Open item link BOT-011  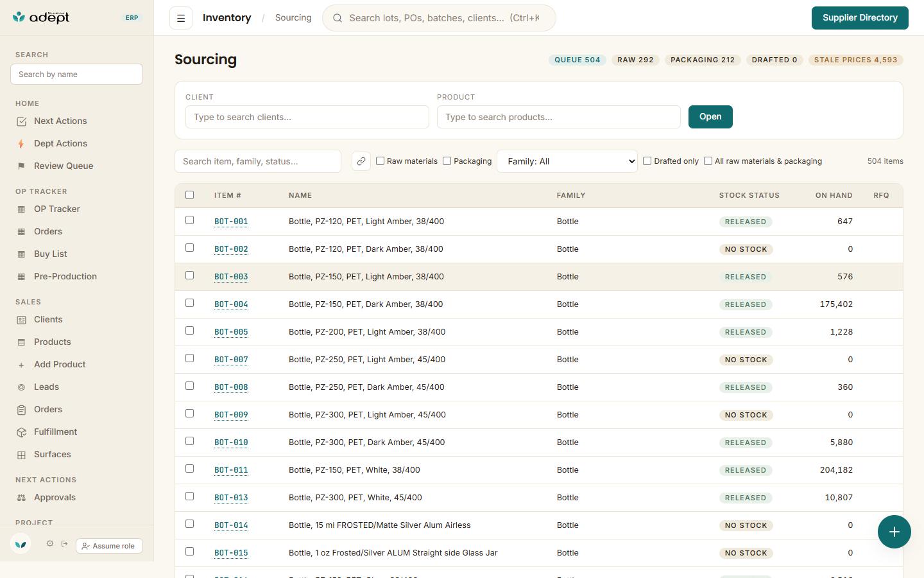[x=231, y=470]
